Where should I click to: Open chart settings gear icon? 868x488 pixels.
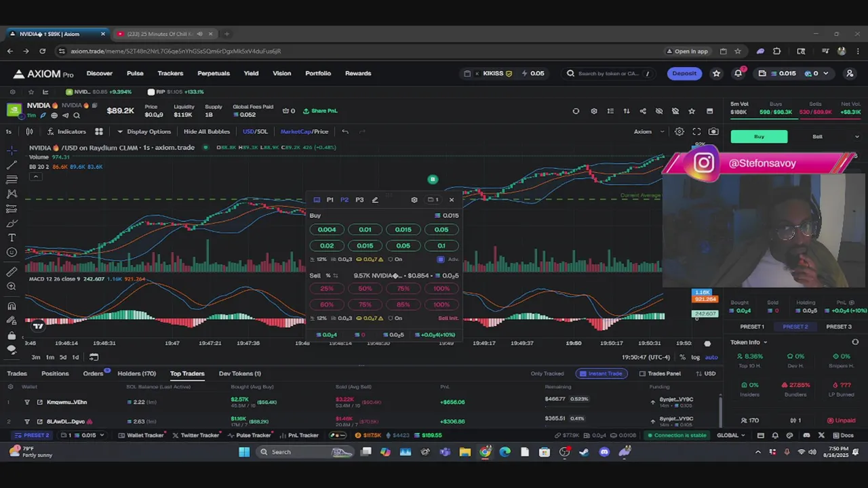pos(679,131)
